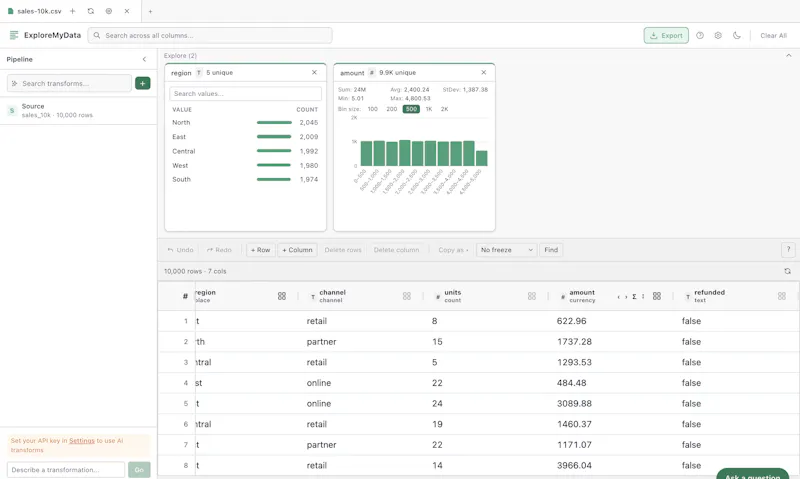Viewport: 800px width, 479px height.
Task: Set bin size to 2K
Action: pos(444,109)
